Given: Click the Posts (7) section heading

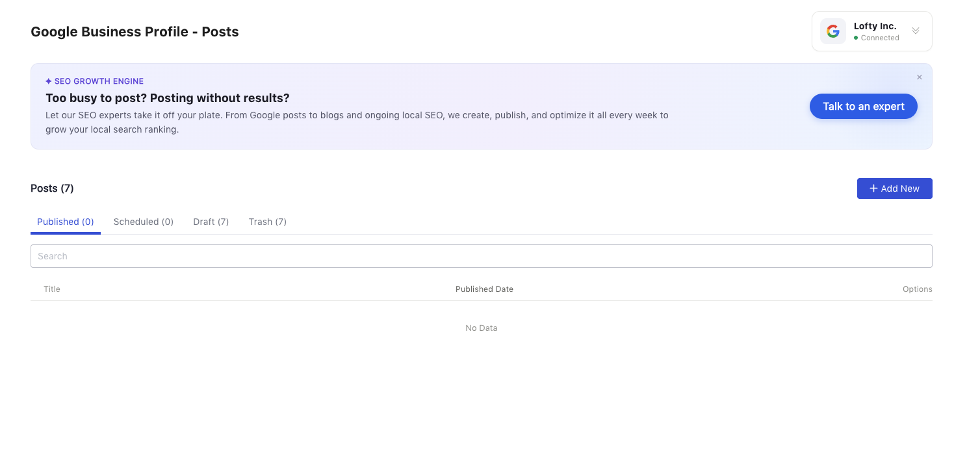Looking at the screenshot, I should click(x=52, y=188).
